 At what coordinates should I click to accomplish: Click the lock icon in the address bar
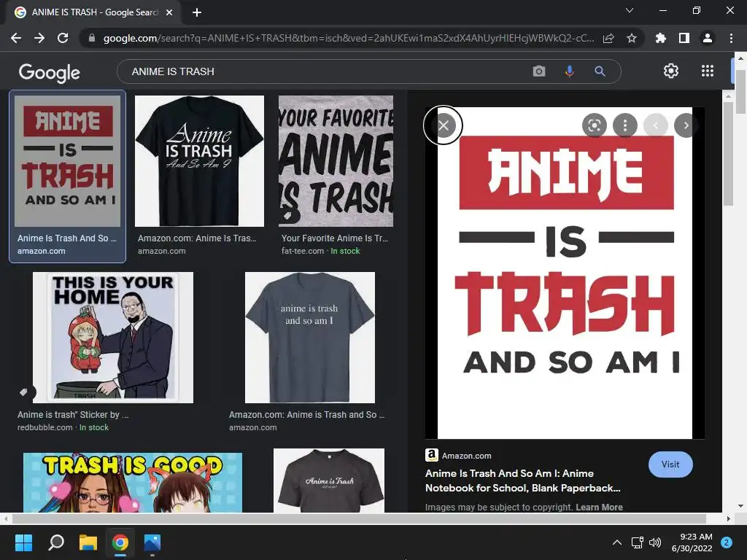coord(92,38)
